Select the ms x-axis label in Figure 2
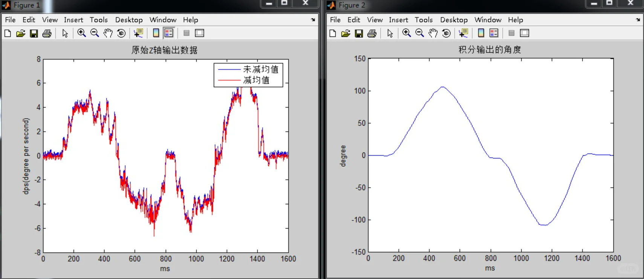The height and width of the screenshot is (279, 644). click(490, 268)
